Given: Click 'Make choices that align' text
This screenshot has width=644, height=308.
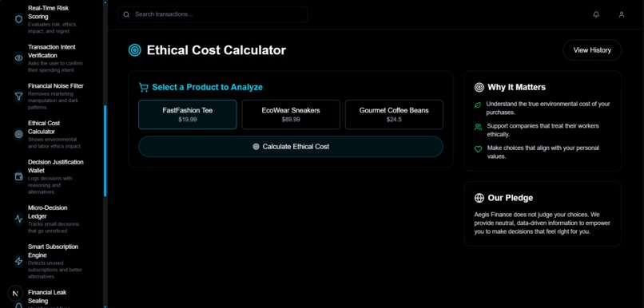Looking at the screenshot, I should tap(543, 152).
